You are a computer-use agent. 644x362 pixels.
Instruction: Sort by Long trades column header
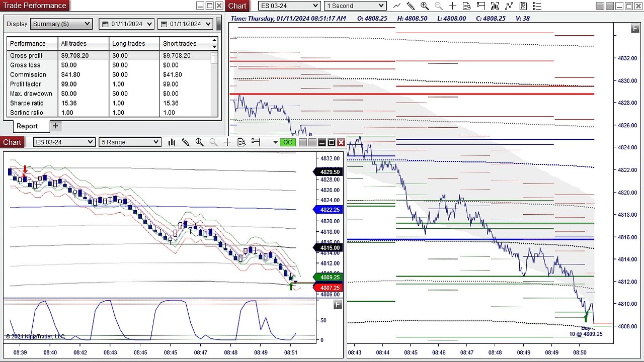click(x=134, y=44)
